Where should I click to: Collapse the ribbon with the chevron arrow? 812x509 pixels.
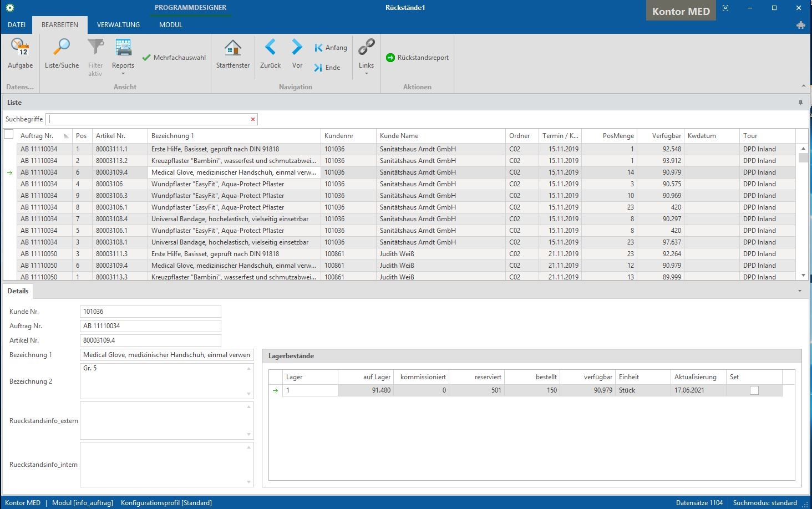[804, 86]
